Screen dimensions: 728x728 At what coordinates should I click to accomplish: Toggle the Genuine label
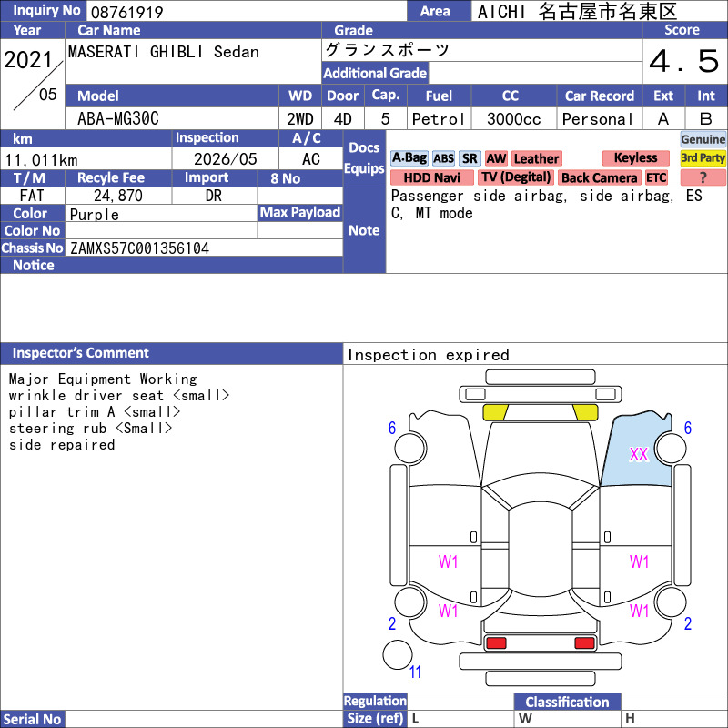pos(703,139)
